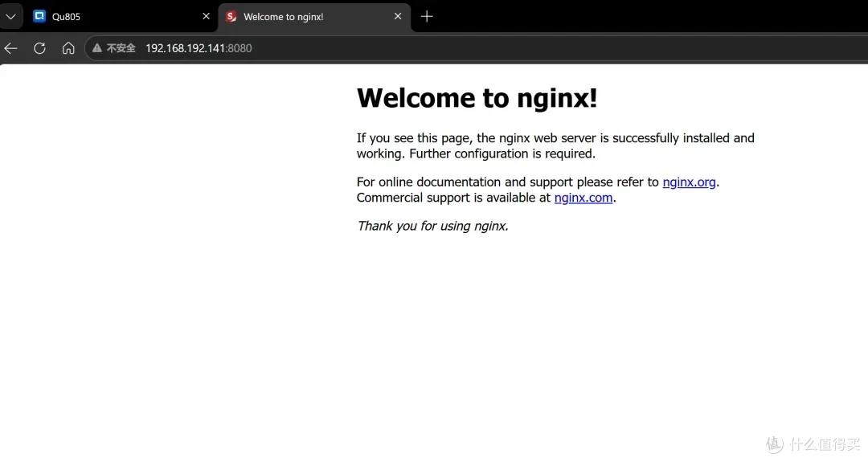Switch to the Qu805 tab
Image resolution: width=868 pixels, height=462 pixels.
click(x=121, y=17)
